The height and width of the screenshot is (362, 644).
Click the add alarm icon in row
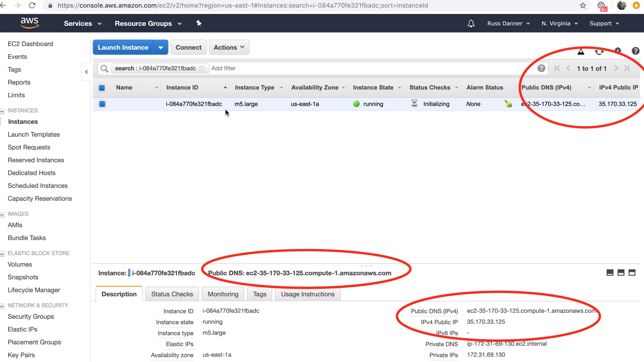(x=508, y=104)
